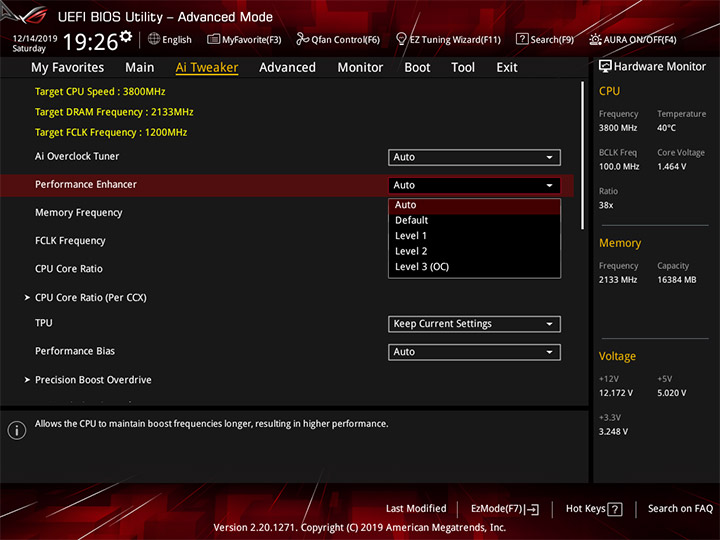This screenshot has height=540, width=720.
Task: Switch to Main tab
Action: pos(140,68)
